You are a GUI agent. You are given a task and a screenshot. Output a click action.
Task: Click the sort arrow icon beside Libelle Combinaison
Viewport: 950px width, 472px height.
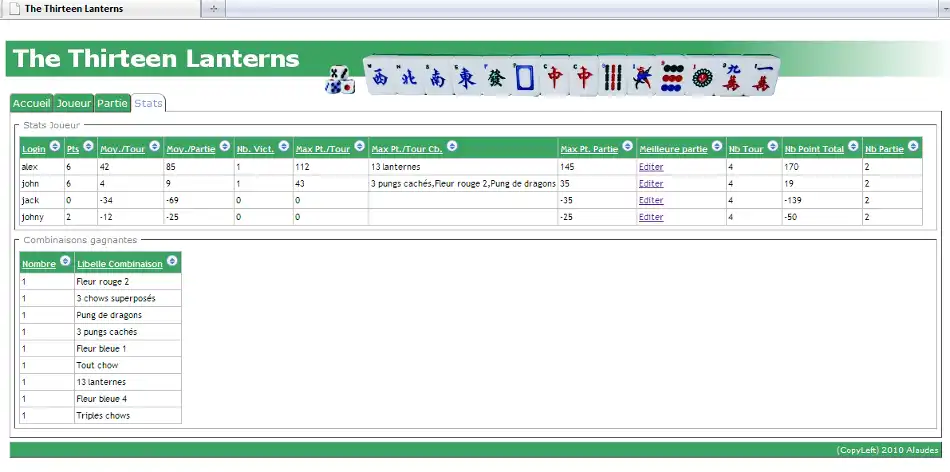pyautogui.click(x=172, y=261)
